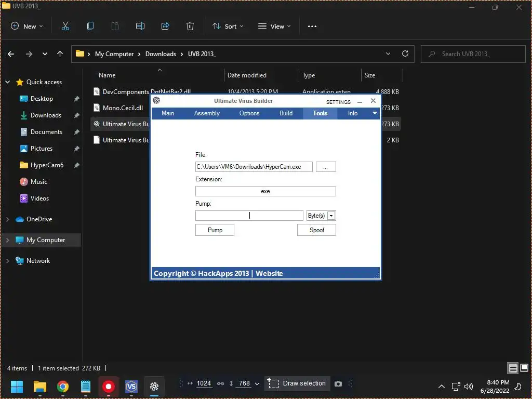The width and height of the screenshot is (532, 399).
Task: Expand the address bar history dropdown
Action: (x=388, y=54)
